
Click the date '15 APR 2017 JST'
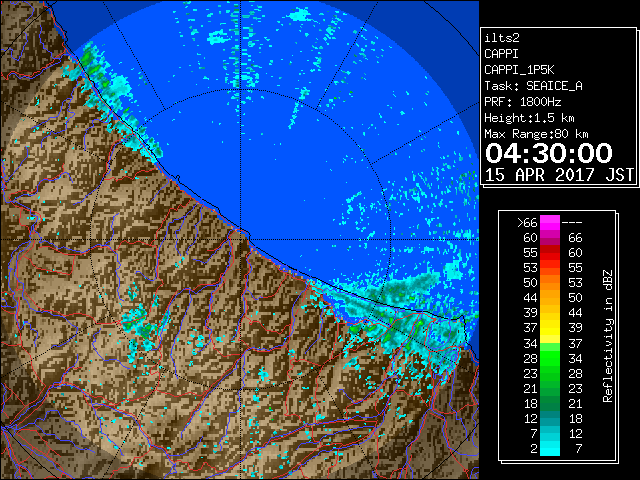559,175
